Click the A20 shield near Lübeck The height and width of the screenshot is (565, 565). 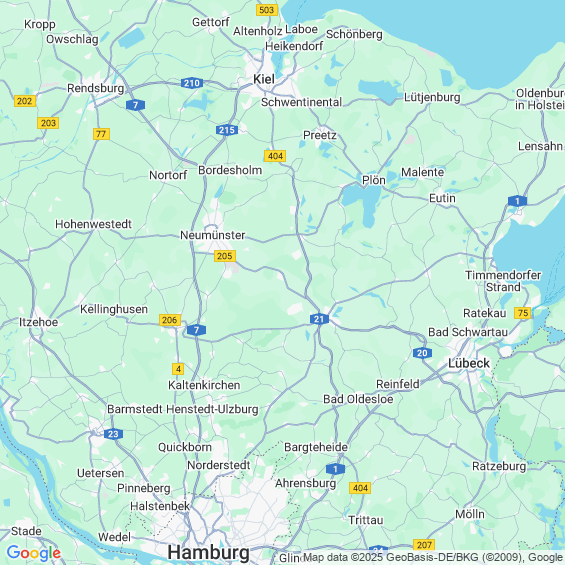pos(422,353)
